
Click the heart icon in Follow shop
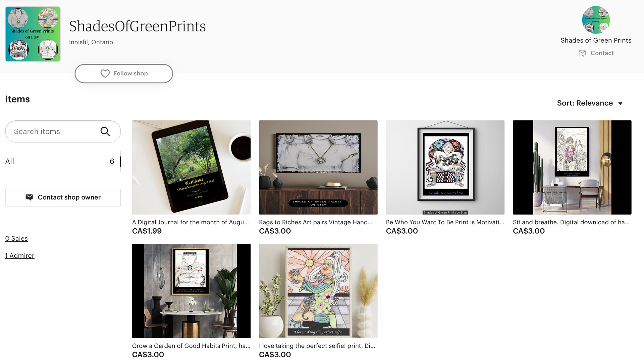click(105, 73)
